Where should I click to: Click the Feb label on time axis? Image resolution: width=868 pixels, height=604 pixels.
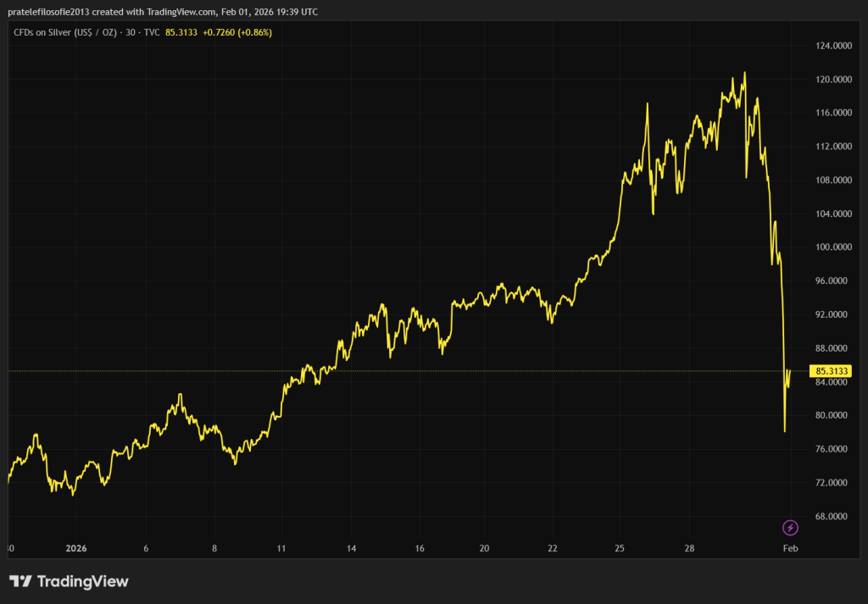click(790, 548)
